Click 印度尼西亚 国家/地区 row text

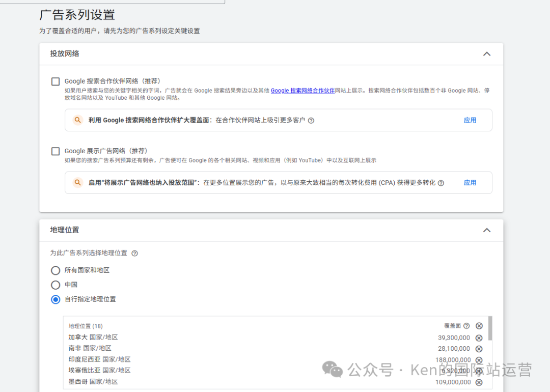pos(100,359)
